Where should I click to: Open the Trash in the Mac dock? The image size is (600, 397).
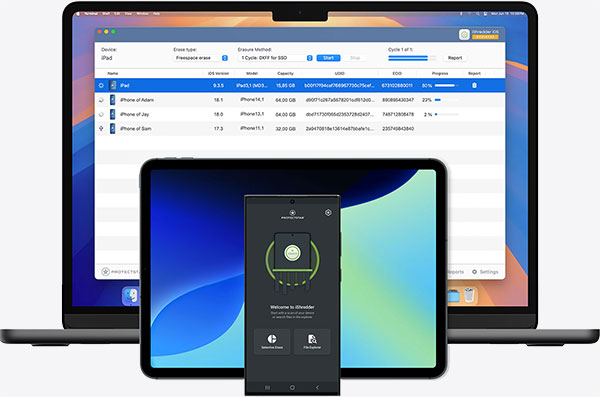[469, 296]
